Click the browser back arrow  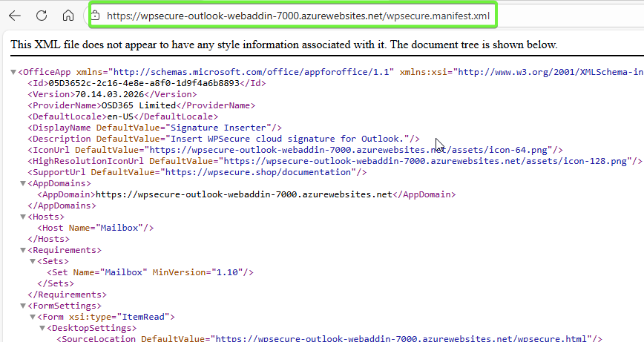point(15,16)
